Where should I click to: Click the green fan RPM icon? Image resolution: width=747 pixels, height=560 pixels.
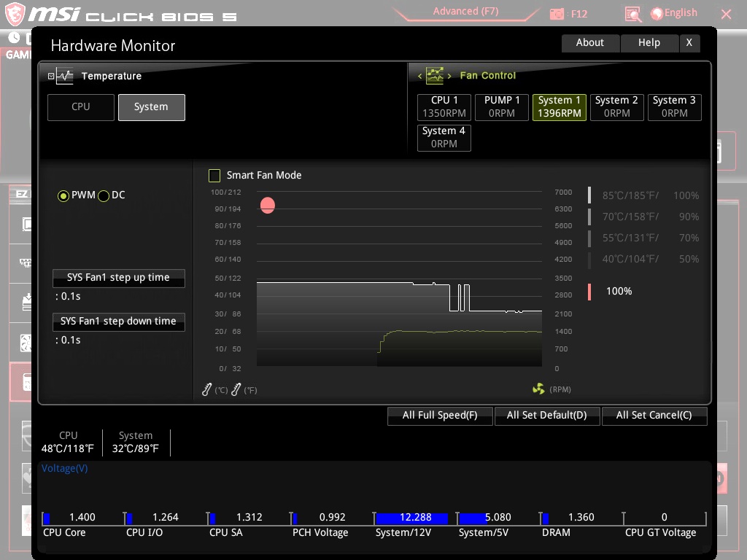(x=538, y=389)
